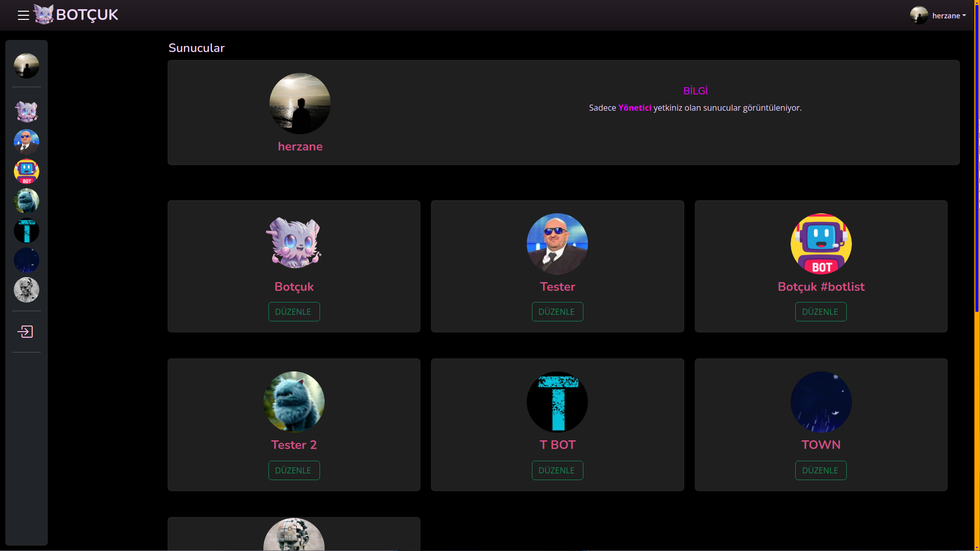Click the herzane profile picture in info card

[x=300, y=104]
